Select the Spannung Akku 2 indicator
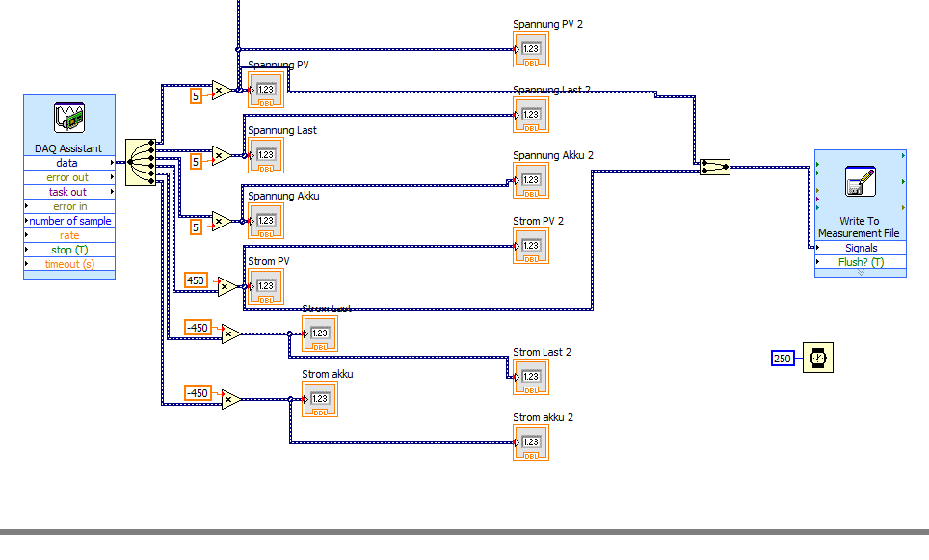Image resolution: width=929 pixels, height=560 pixels. pyautogui.click(x=531, y=181)
